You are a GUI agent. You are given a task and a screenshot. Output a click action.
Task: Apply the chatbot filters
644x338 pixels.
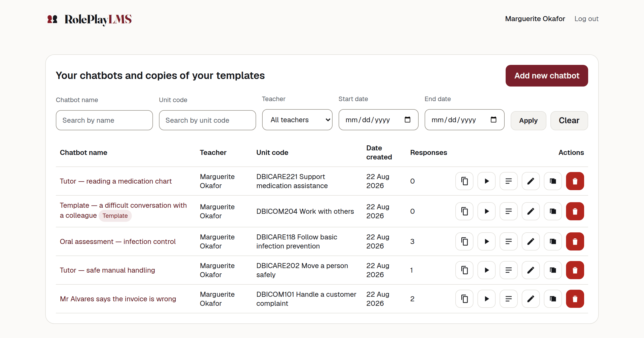click(x=529, y=121)
